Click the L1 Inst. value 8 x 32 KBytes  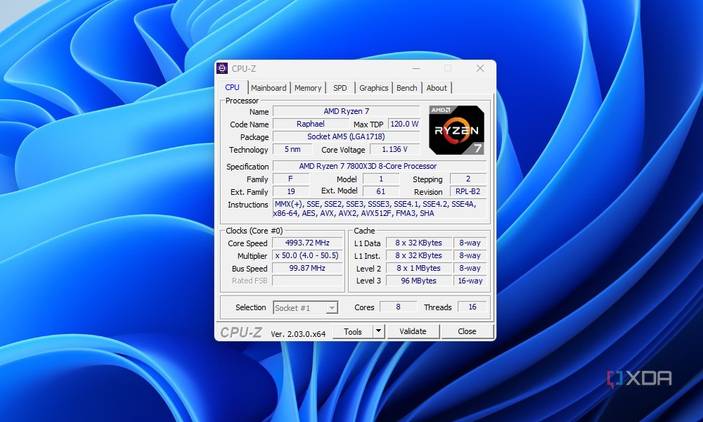(418, 255)
